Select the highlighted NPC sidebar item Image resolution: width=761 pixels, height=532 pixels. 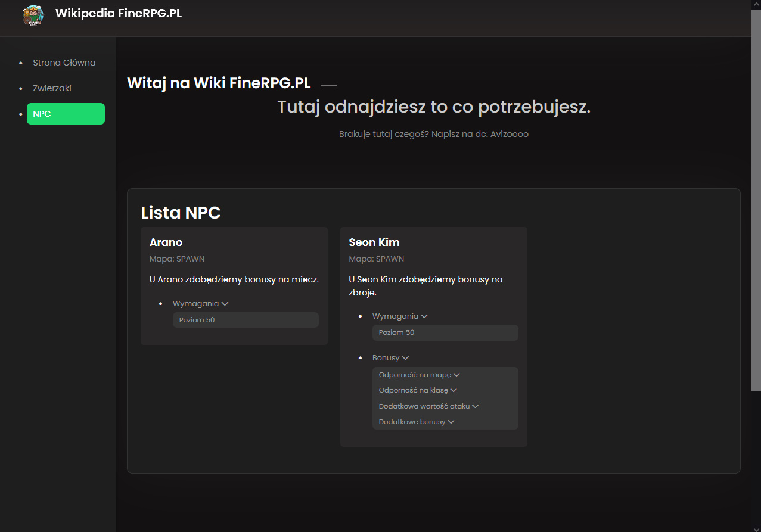66,114
